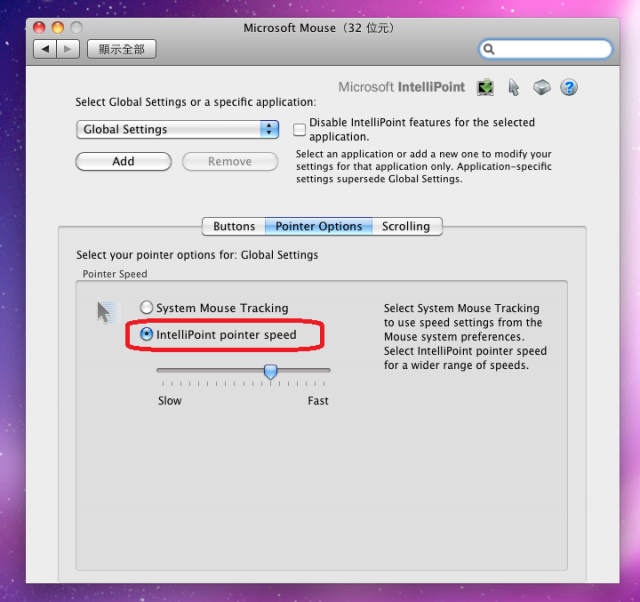Image resolution: width=640 pixels, height=602 pixels.
Task: Minimize window with the yellow button
Action: tap(58, 28)
